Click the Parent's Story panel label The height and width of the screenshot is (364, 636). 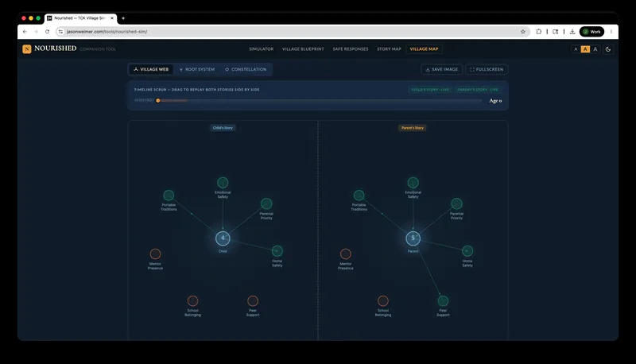coord(413,128)
